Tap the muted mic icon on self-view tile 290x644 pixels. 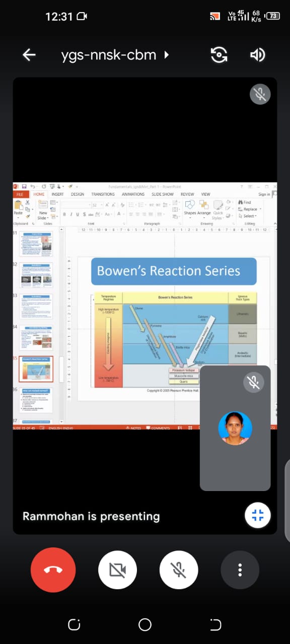254,382
